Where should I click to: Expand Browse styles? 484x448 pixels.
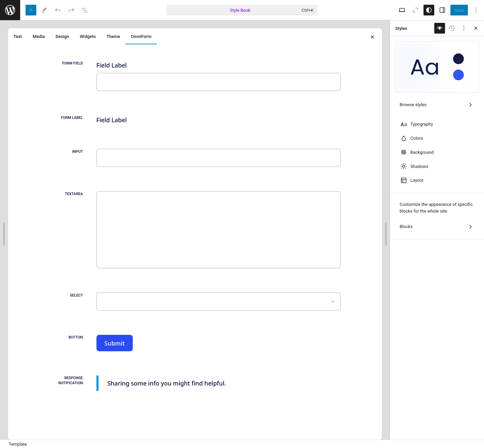(x=437, y=104)
